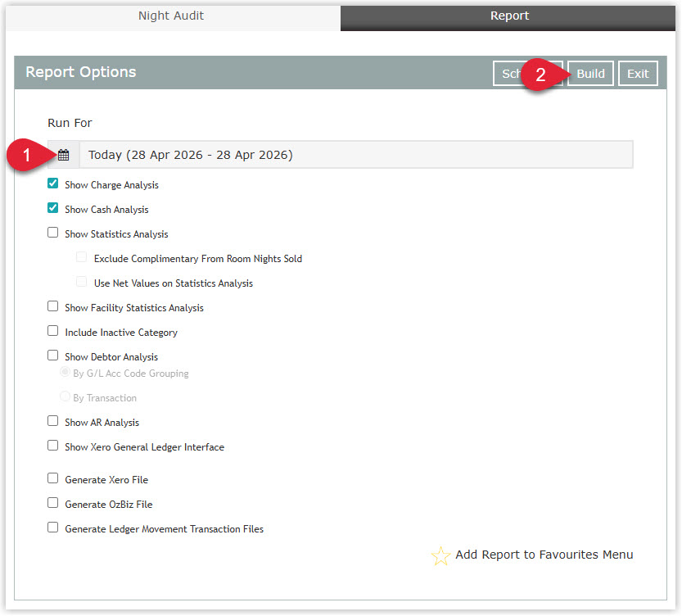
Task: Select By G/L Acc Code Grouping radio
Action: tap(65, 372)
